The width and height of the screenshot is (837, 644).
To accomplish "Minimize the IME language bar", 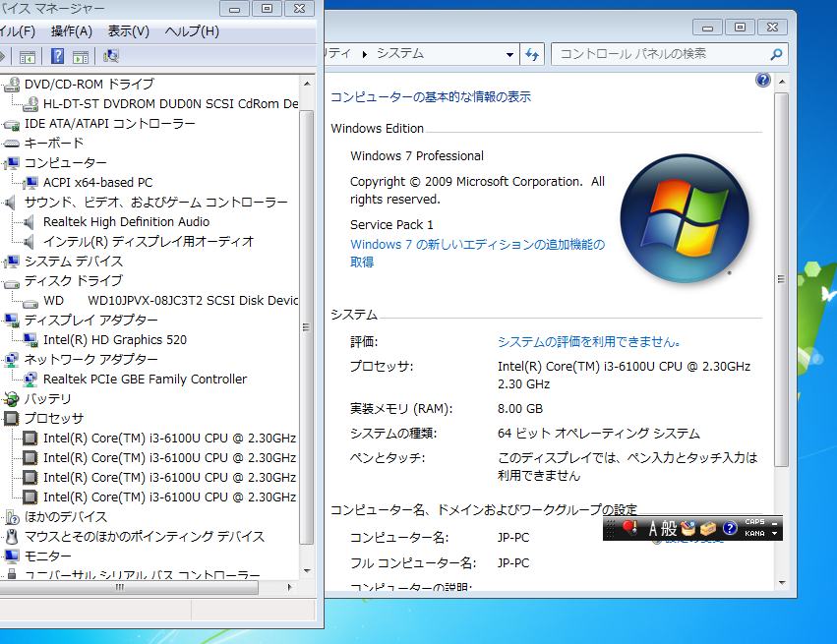I will tap(775, 523).
